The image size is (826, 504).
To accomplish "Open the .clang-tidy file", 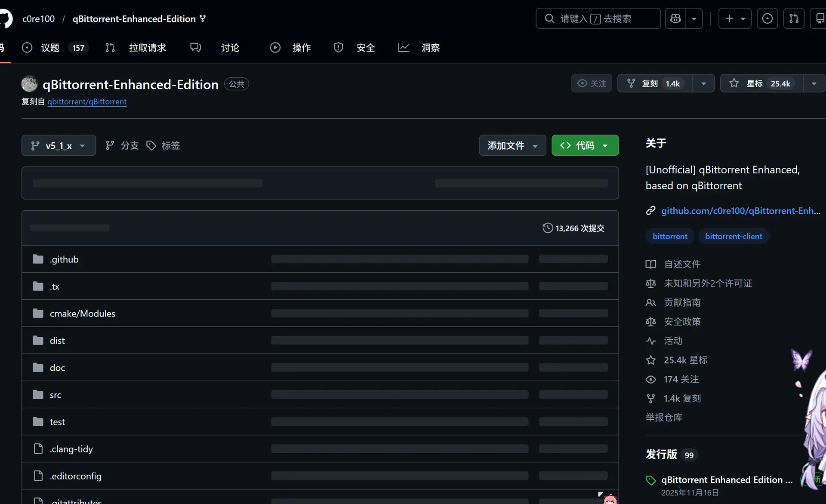I will click(x=71, y=449).
